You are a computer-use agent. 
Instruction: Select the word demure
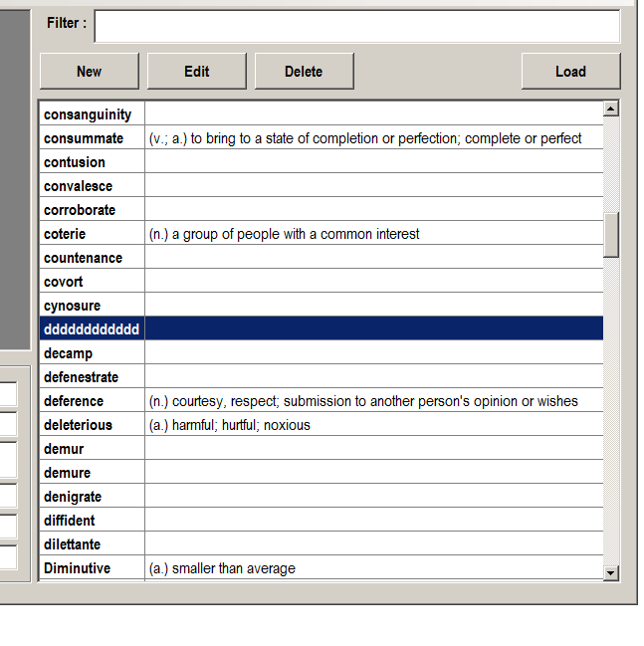click(67, 473)
